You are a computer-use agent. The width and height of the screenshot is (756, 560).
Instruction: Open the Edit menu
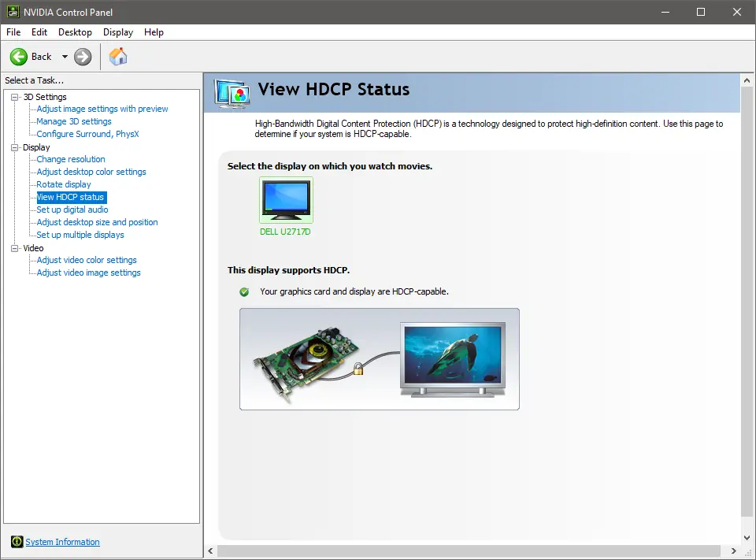(39, 32)
